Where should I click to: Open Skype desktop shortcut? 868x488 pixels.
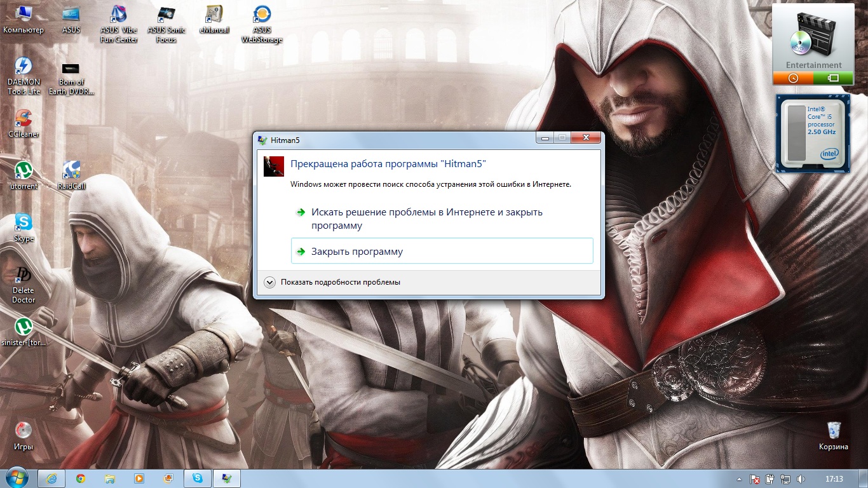(24, 227)
